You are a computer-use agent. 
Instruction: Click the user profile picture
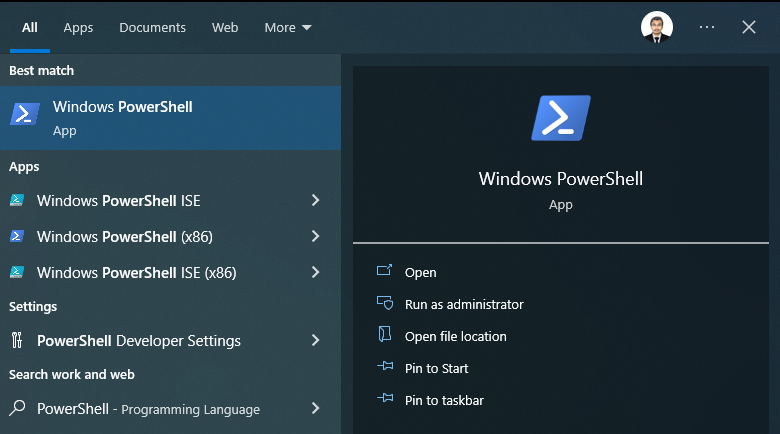click(x=657, y=27)
